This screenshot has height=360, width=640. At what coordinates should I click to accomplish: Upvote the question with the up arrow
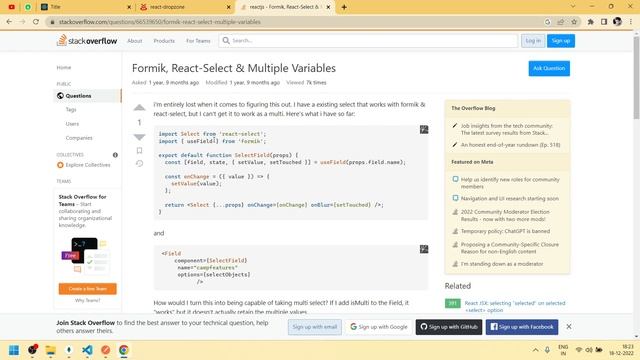[139, 108]
